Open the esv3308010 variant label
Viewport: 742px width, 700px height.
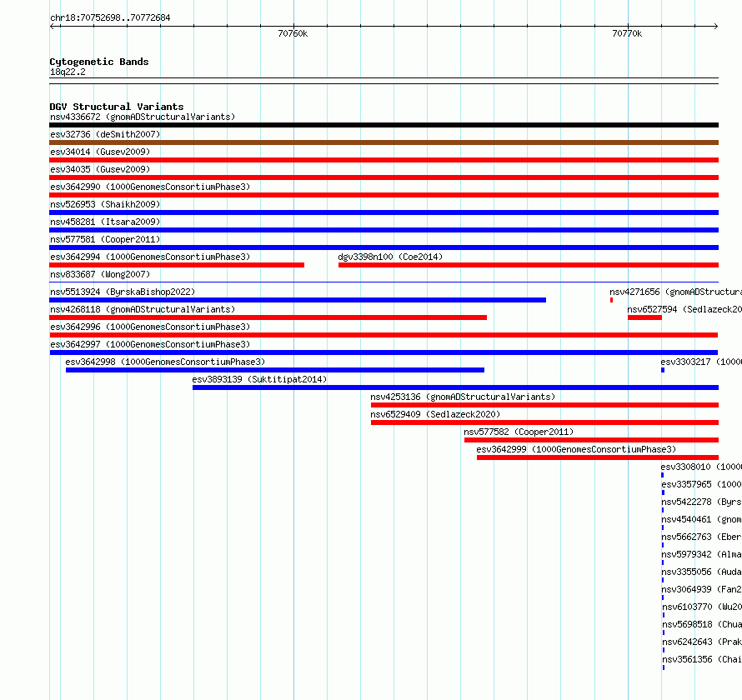coord(701,467)
